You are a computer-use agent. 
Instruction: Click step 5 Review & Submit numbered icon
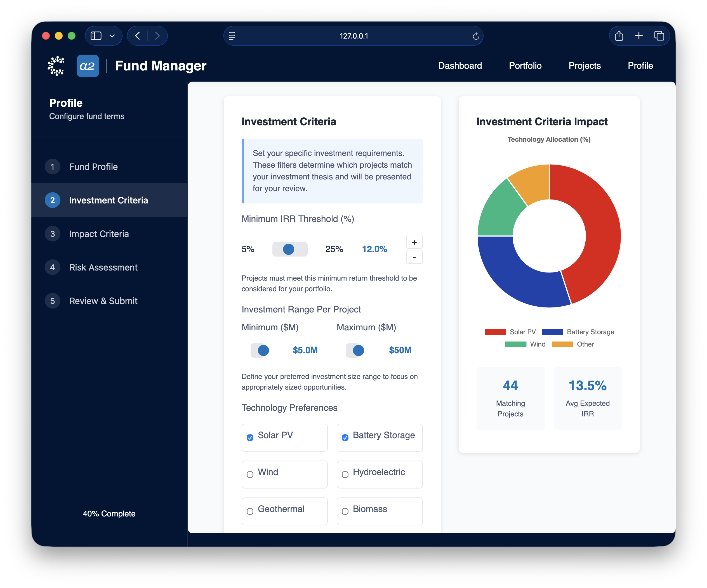[x=53, y=301]
